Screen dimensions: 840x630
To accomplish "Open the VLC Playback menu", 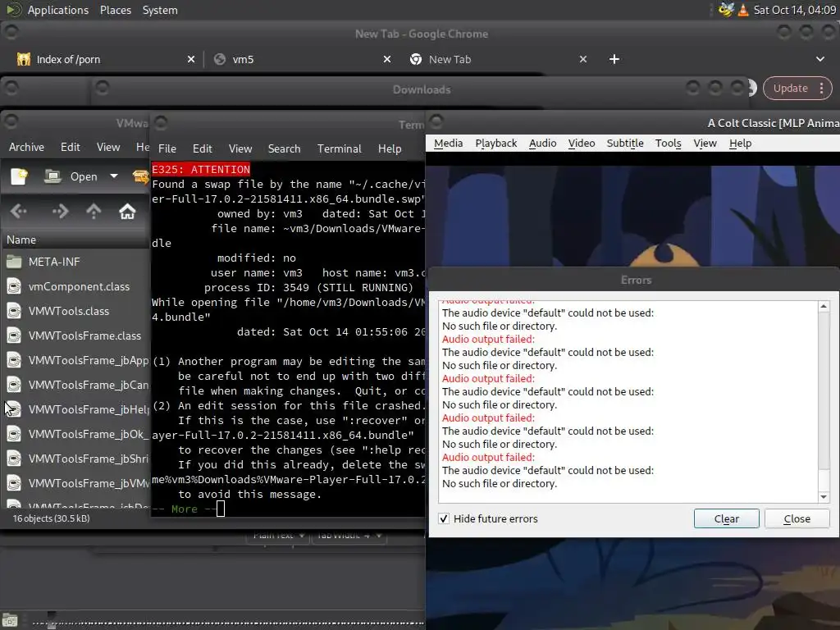I will tap(496, 143).
